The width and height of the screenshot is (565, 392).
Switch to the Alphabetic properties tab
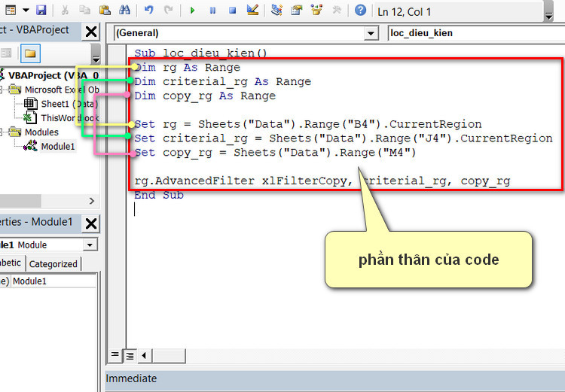[11, 263]
